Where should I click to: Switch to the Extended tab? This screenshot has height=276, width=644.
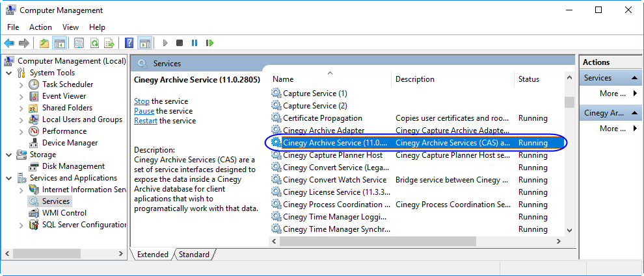(x=152, y=255)
